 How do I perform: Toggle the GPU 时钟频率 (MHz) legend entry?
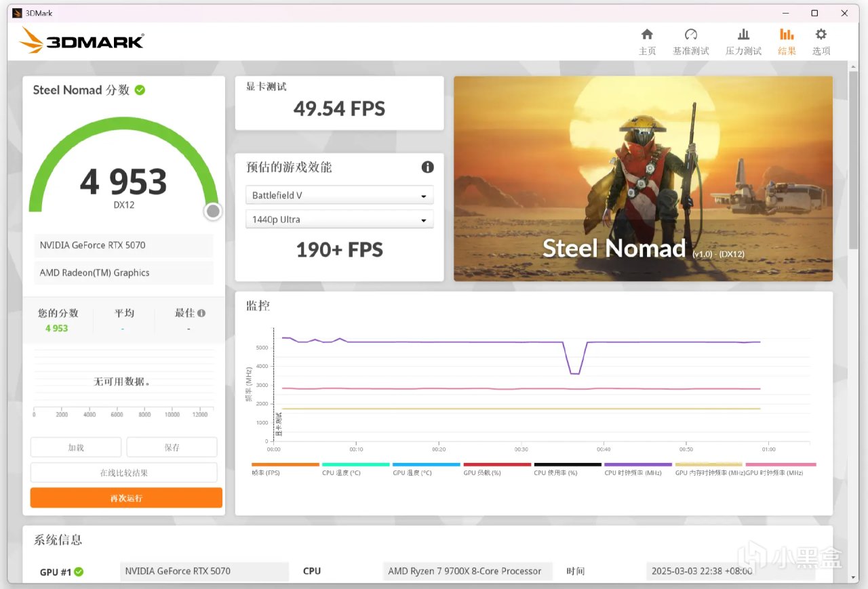point(781,469)
